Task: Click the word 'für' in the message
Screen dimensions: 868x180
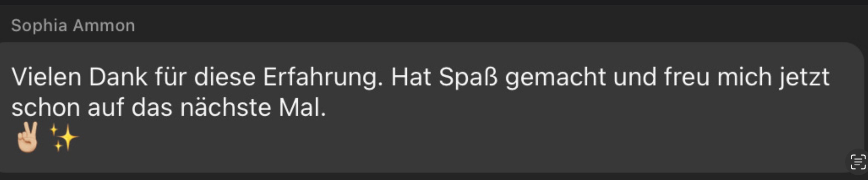Action: click(x=171, y=77)
